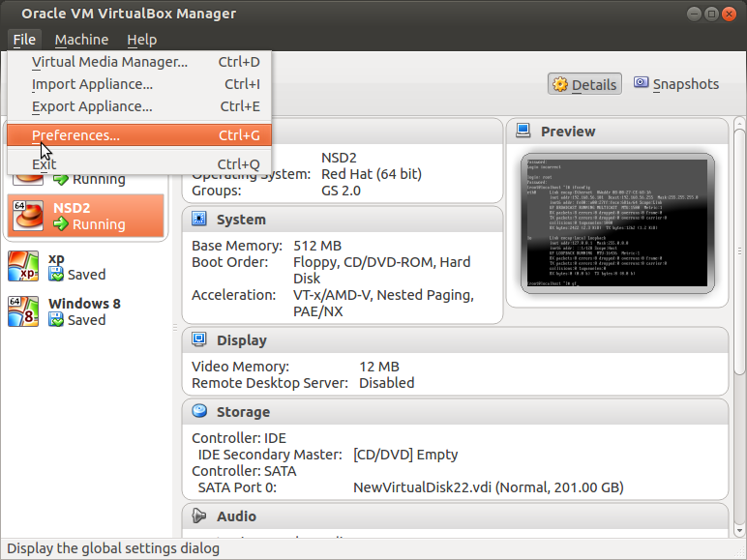
Task: Switch to Details view button
Action: 584,84
